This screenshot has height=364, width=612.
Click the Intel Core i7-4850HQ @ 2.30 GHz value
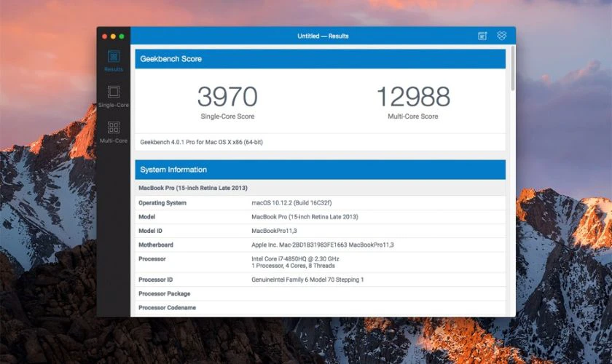pyautogui.click(x=296, y=258)
